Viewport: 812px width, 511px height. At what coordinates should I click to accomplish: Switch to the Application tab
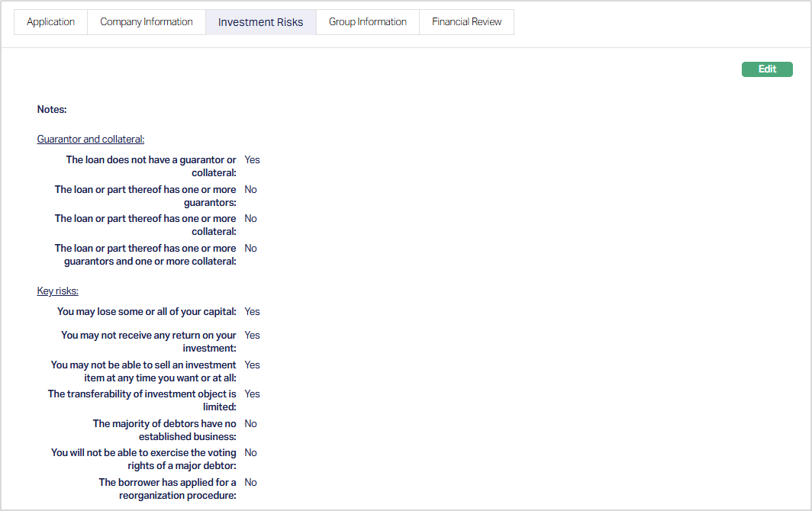[x=50, y=22]
